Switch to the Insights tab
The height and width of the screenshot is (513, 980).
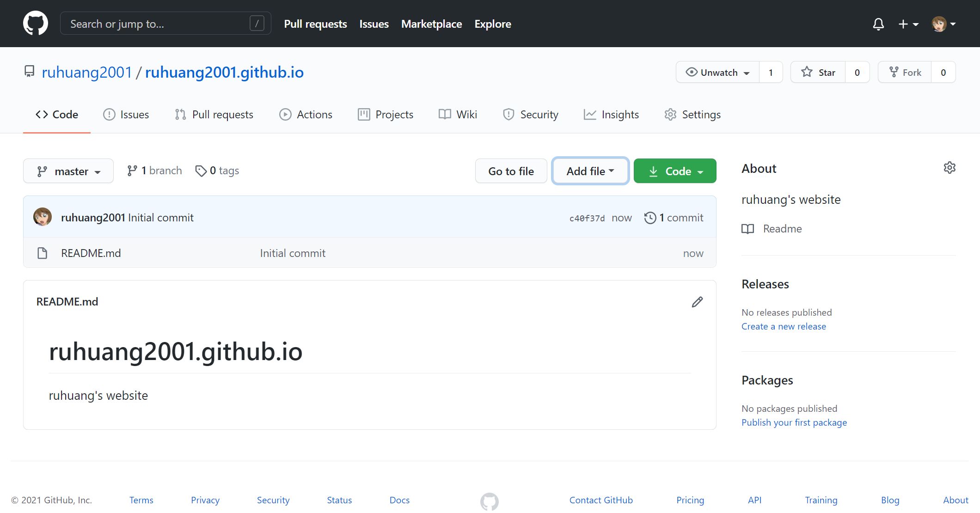click(611, 115)
